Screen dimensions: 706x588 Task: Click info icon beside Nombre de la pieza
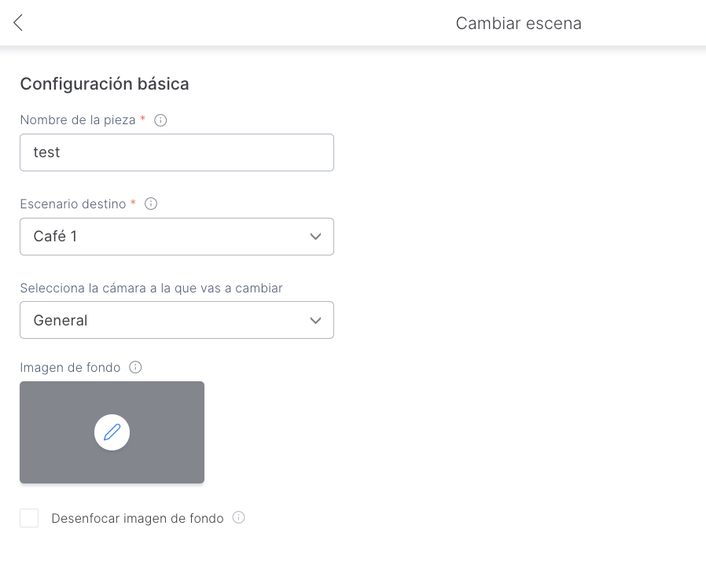click(160, 120)
